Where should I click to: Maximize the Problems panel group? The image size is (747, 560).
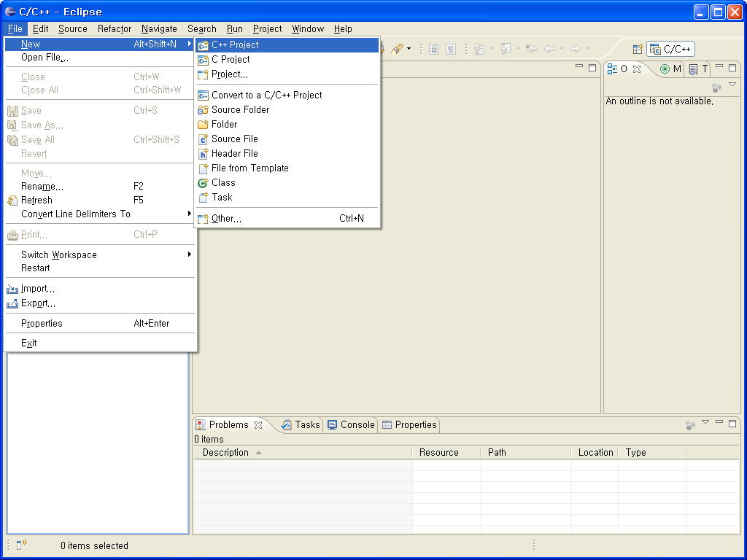(732, 423)
